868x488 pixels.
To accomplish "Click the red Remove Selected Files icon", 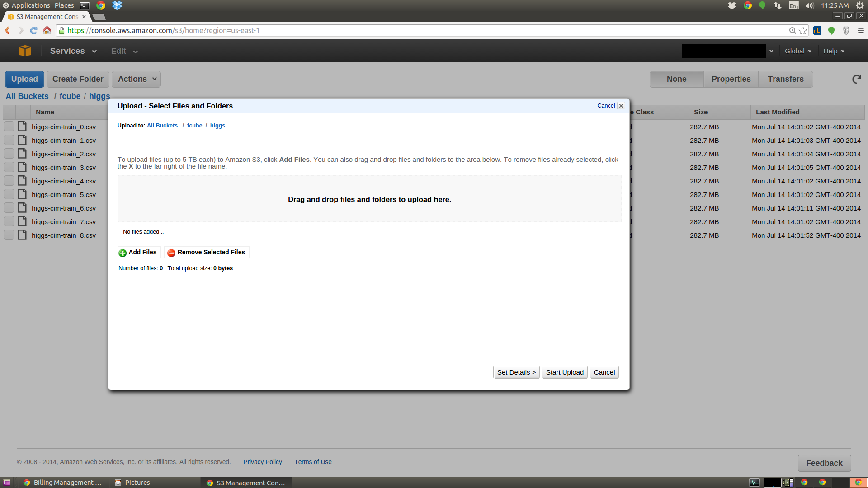I will click(171, 253).
